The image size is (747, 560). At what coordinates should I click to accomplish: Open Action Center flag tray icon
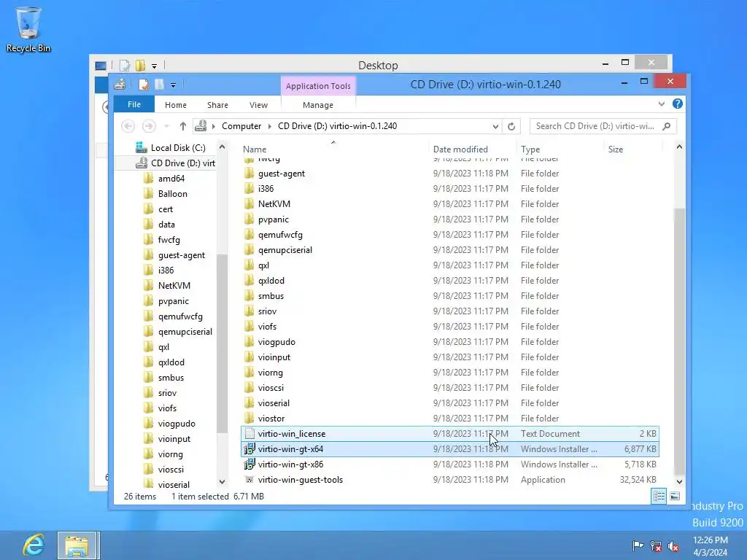pyautogui.click(x=638, y=545)
